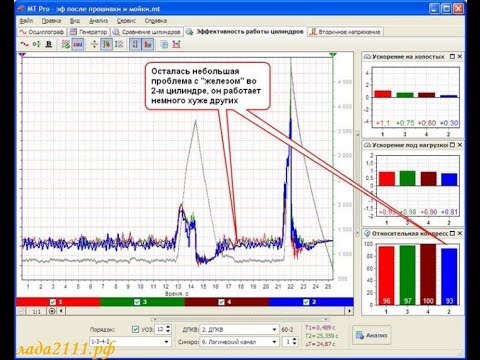This screenshot has height=360, width=480.
Task: Open the Справка menu
Action: click(x=156, y=21)
